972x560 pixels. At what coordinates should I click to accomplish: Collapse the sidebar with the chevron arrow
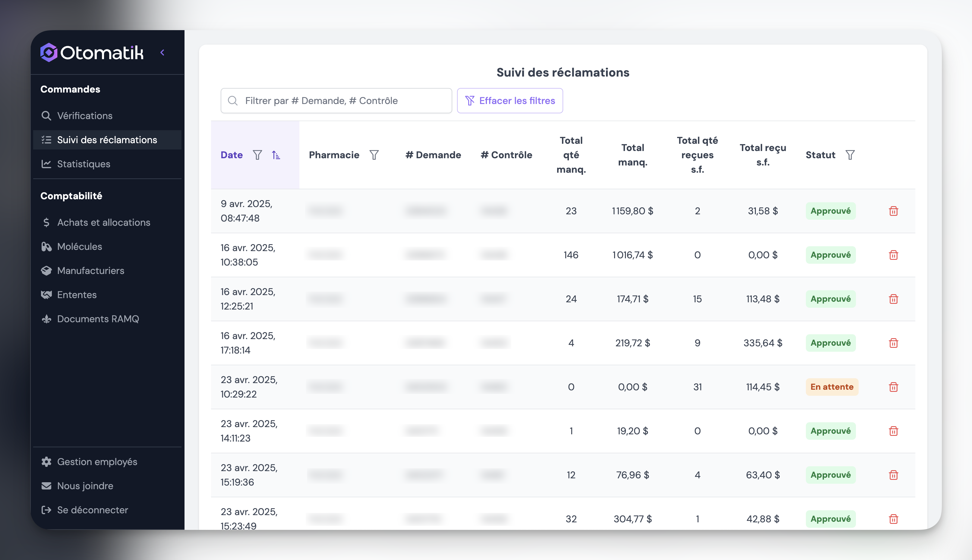click(162, 52)
